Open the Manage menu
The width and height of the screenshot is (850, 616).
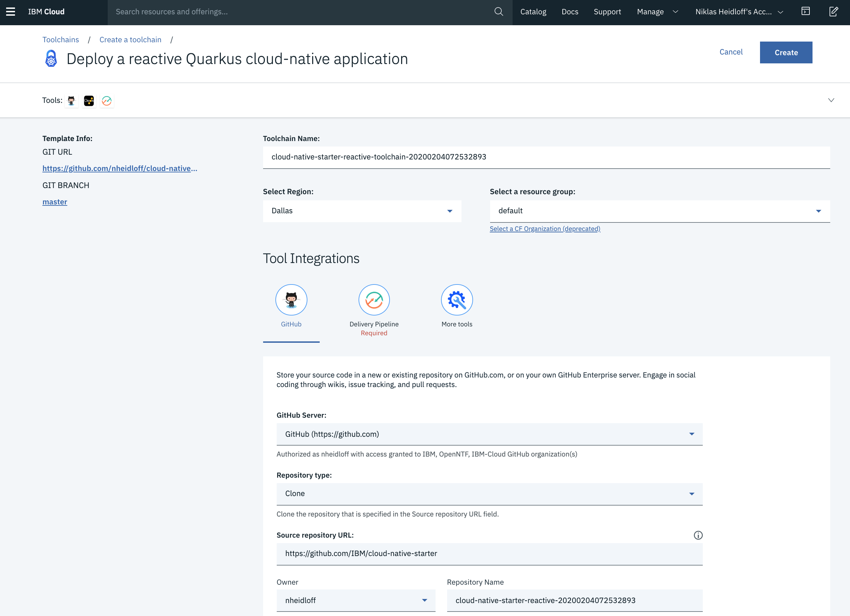pyautogui.click(x=657, y=12)
